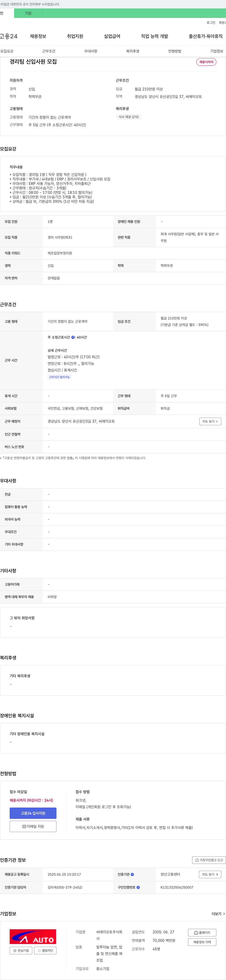Viewport: 226px width, 980px height.
Task: Toggle 열람차단 for this company
Action: pyautogui.click(x=45, y=951)
